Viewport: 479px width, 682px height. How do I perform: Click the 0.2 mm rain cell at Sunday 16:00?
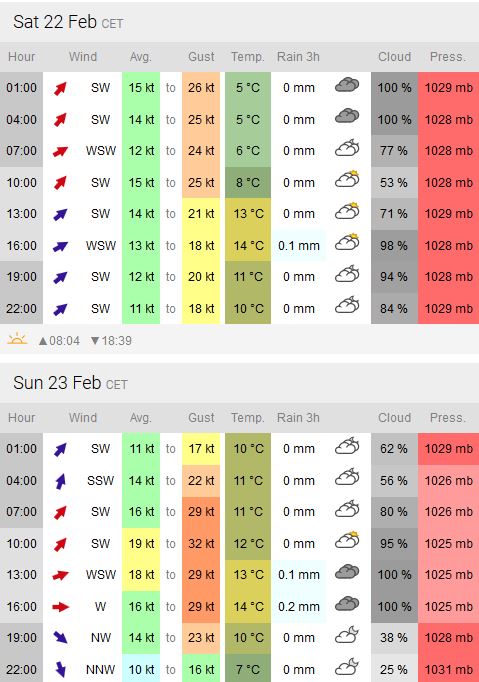pyautogui.click(x=299, y=606)
